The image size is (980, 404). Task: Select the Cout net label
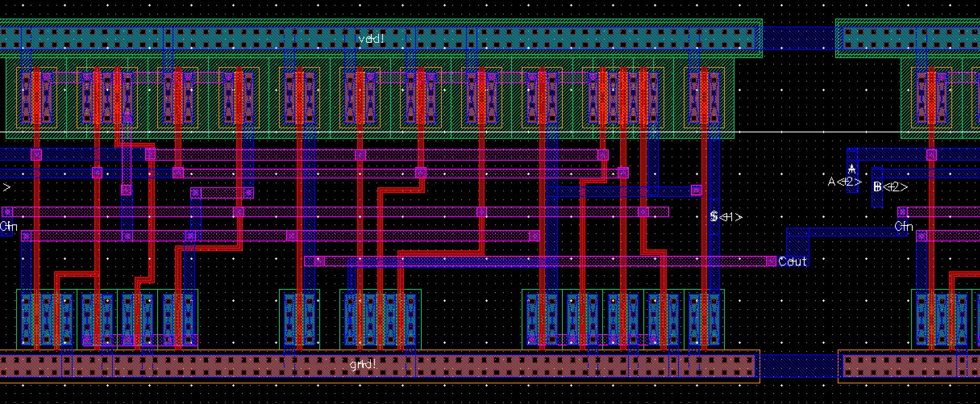[x=793, y=262]
